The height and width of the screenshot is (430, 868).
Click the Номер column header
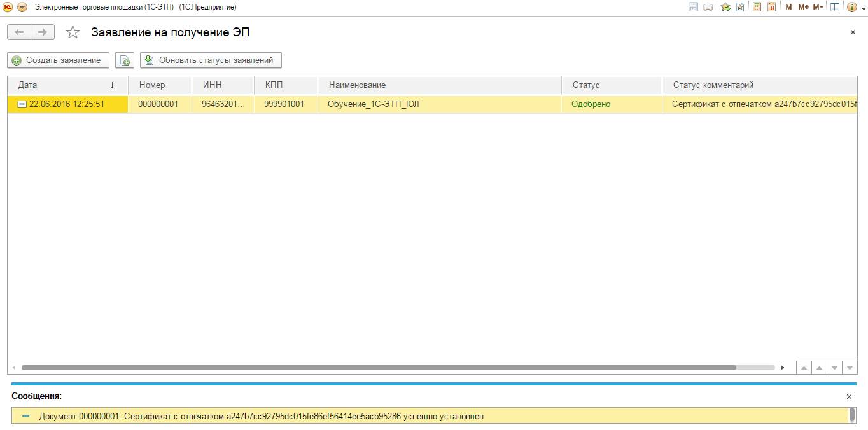point(160,85)
